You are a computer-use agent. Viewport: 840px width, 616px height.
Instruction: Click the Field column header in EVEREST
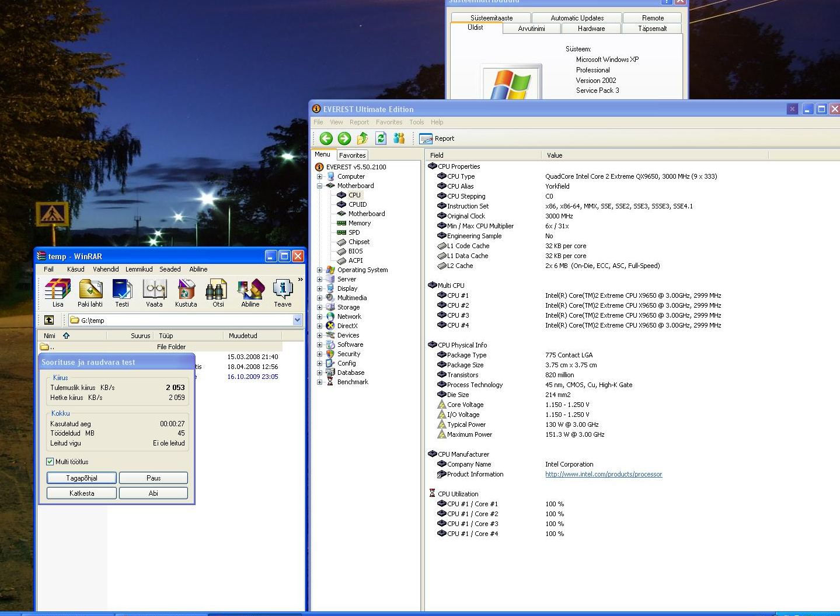coord(484,155)
